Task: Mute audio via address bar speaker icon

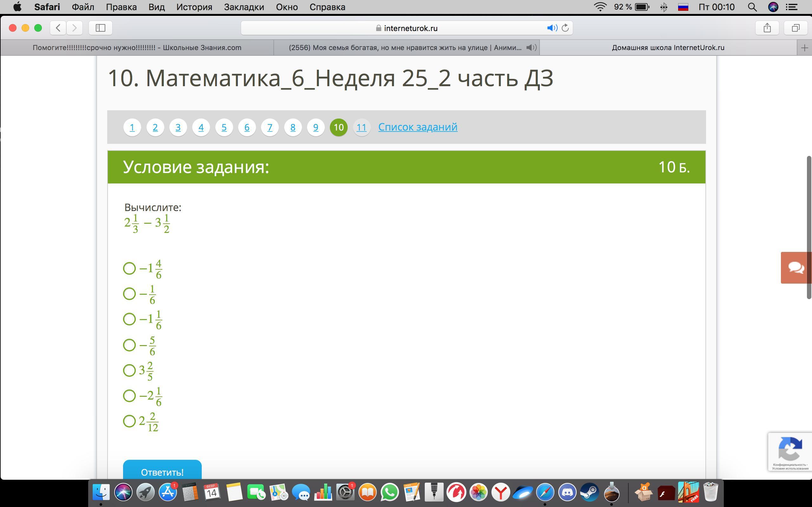Action: (x=552, y=28)
